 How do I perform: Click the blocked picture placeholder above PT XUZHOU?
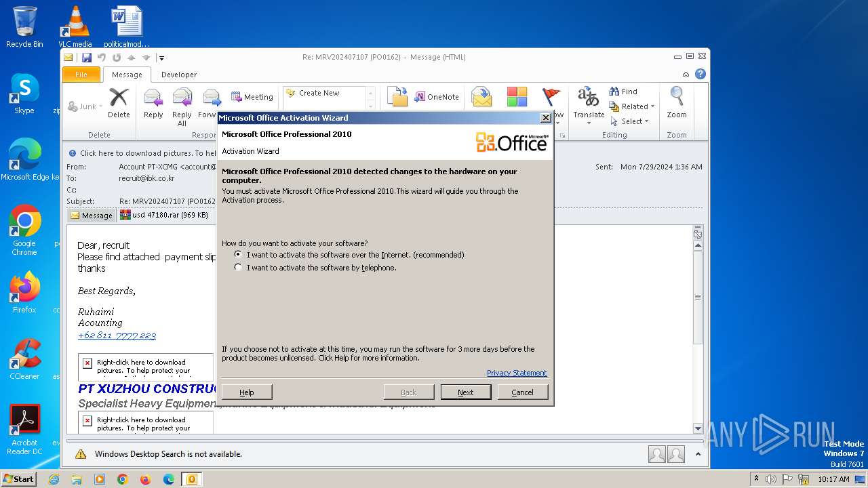point(145,367)
